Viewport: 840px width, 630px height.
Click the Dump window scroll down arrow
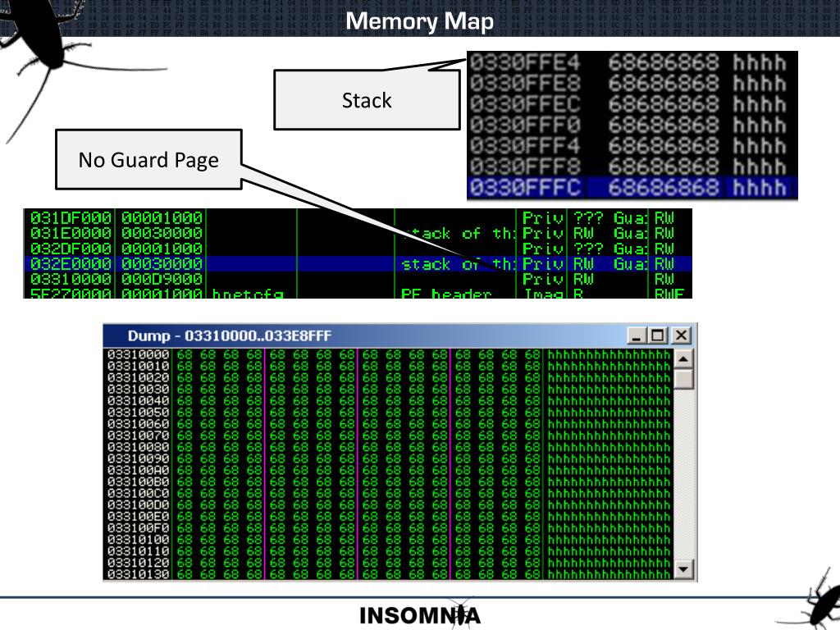point(683,569)
